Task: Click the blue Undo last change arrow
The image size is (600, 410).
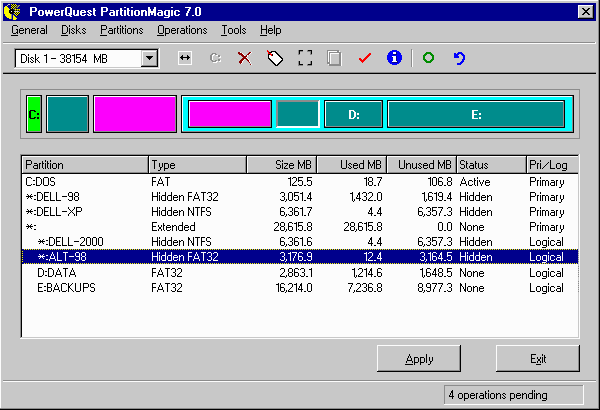Action: click(459, 59)
